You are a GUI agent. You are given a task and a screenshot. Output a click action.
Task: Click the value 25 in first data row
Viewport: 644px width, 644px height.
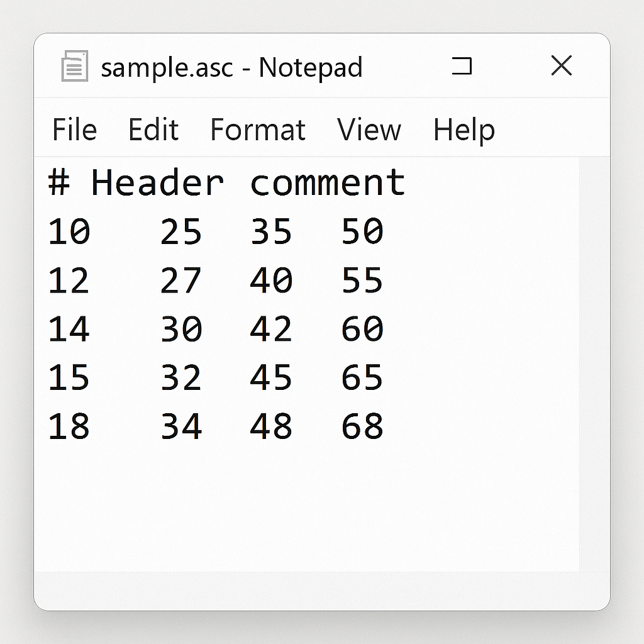[180, 231]
